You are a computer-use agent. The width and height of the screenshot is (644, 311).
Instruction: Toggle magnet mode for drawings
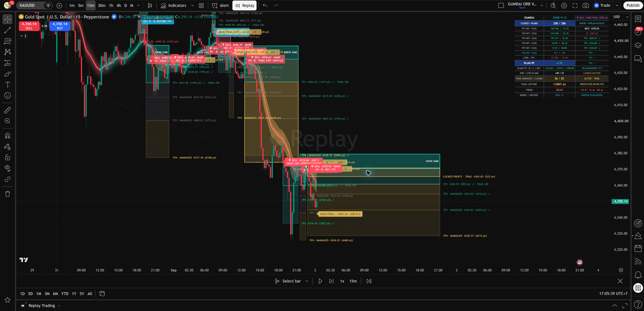point(8,136)
